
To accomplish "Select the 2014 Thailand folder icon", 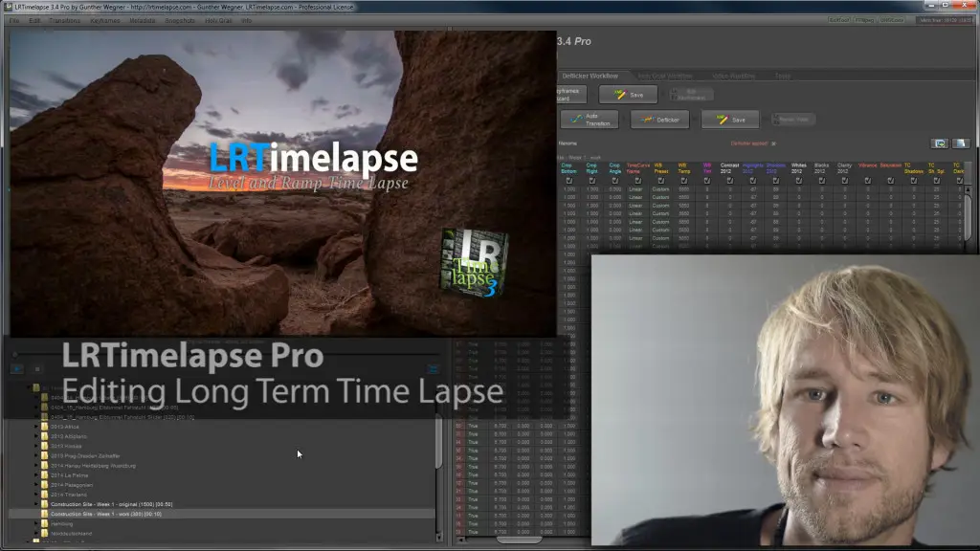I will pos(44,495).
